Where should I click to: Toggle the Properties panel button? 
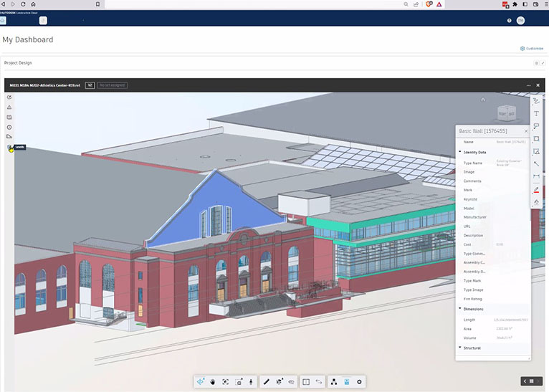coord(347,382)
